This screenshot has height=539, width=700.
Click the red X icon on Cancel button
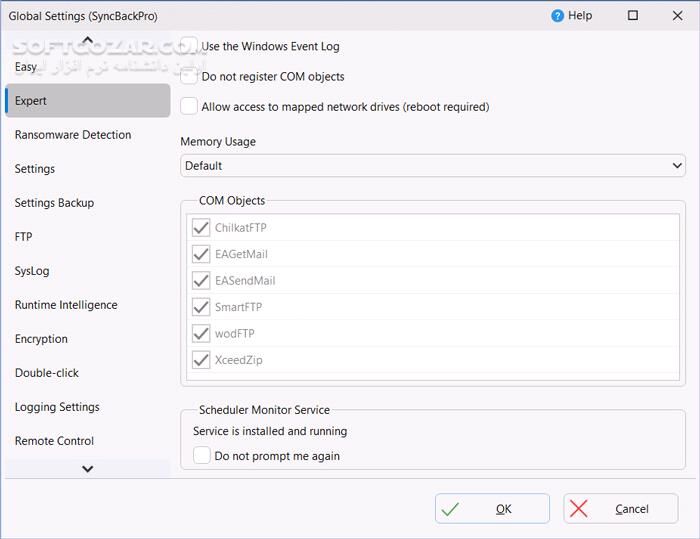[578, 509]
